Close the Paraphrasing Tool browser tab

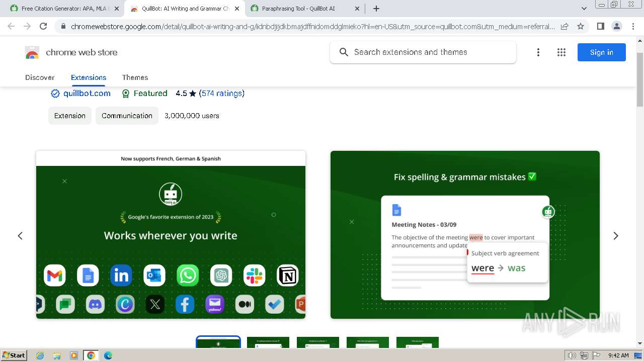[357, 9]
